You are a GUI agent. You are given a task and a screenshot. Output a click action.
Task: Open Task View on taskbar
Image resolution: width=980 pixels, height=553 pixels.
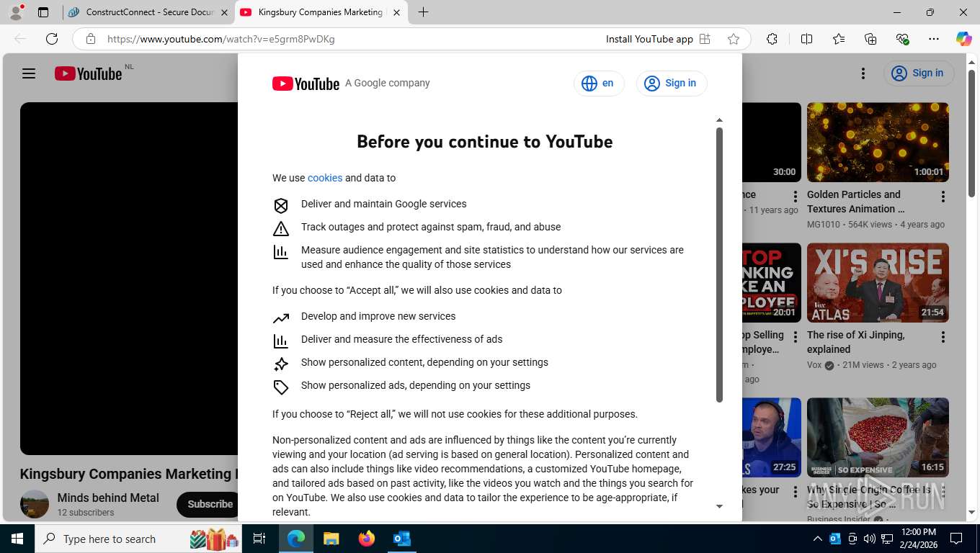(x=259, y=539)
